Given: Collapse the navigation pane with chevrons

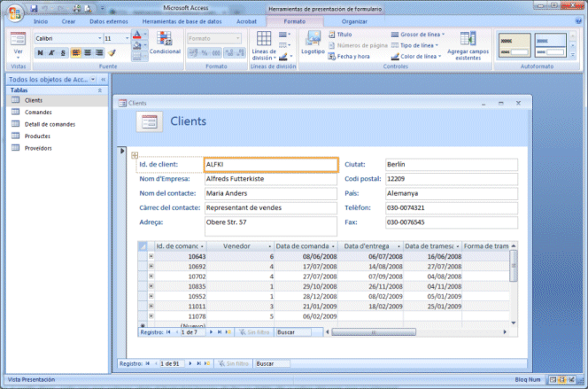Looking at the screenshot, I should (103, 80).
